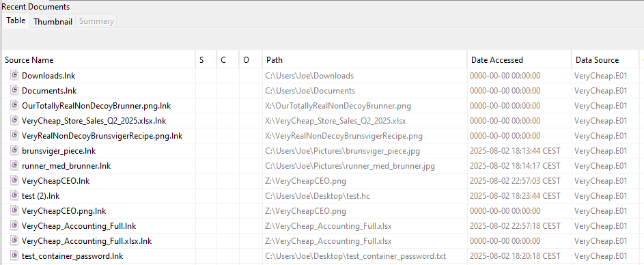Click the test_container_password.lnk file icon
Image resolution: width=644 pixels, height=265 pixels.
click(15, 256)
